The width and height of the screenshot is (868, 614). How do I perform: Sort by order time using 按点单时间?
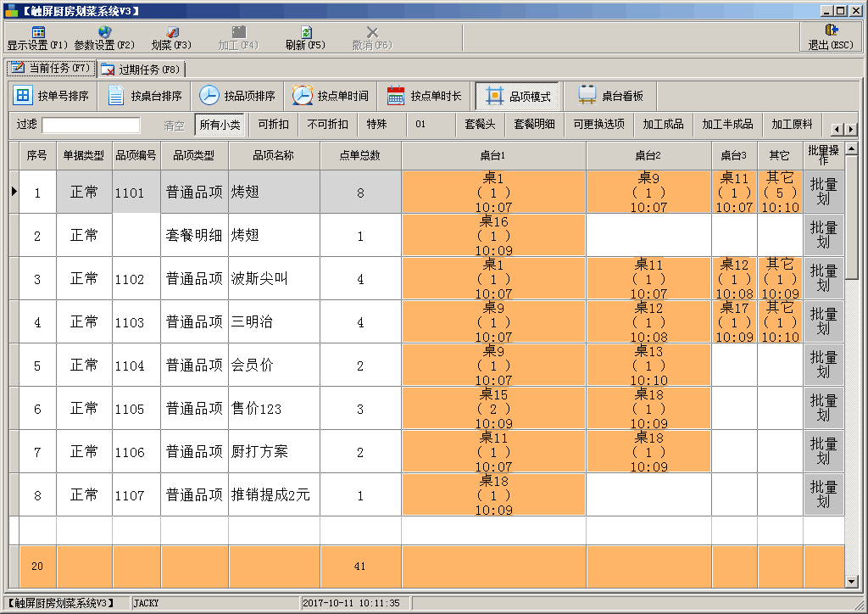coord(331,96)
